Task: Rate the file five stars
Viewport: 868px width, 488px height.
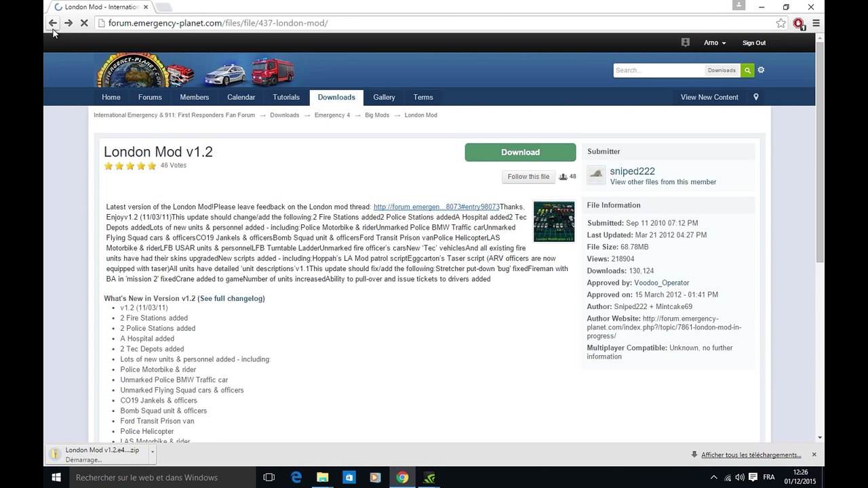Action: pyautogui.click(x=152, y=166)
